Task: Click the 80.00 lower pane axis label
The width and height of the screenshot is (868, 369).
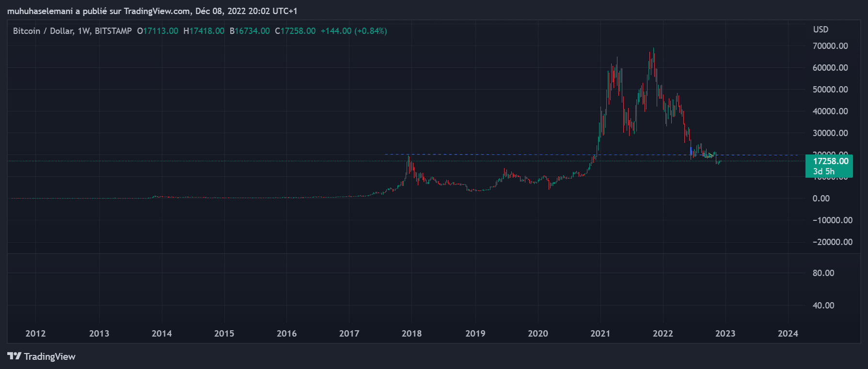Action: pyautogui.click(x=823, y=273)
